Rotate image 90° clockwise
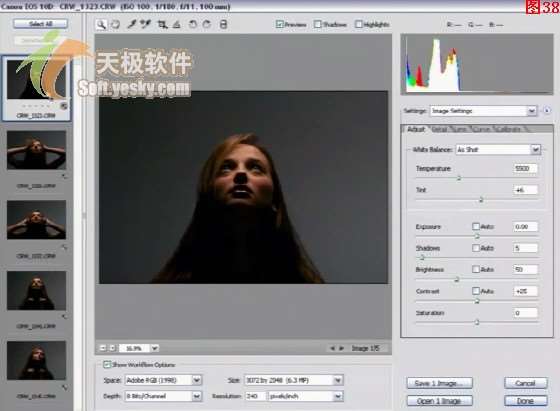The height and width of the screenshot is (411, 560). pyautogui.click(x=207, y=24)
